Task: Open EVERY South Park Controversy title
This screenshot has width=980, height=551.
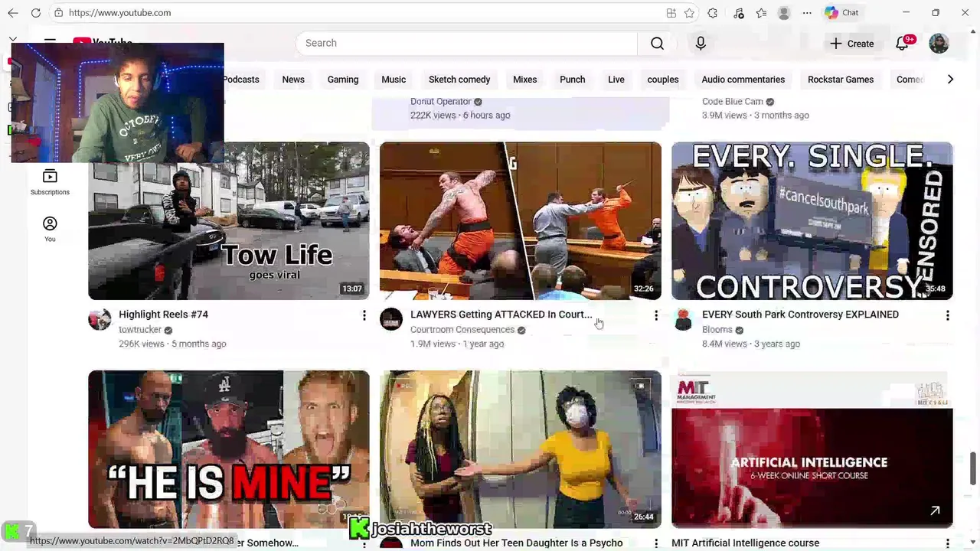Action: pos(800,315)
